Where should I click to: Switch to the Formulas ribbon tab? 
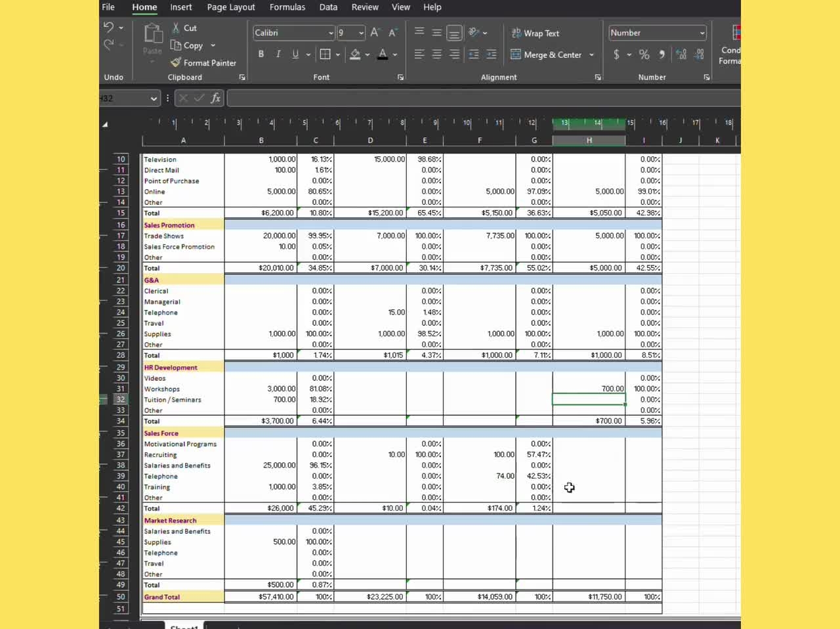click(x=287, y=7)
